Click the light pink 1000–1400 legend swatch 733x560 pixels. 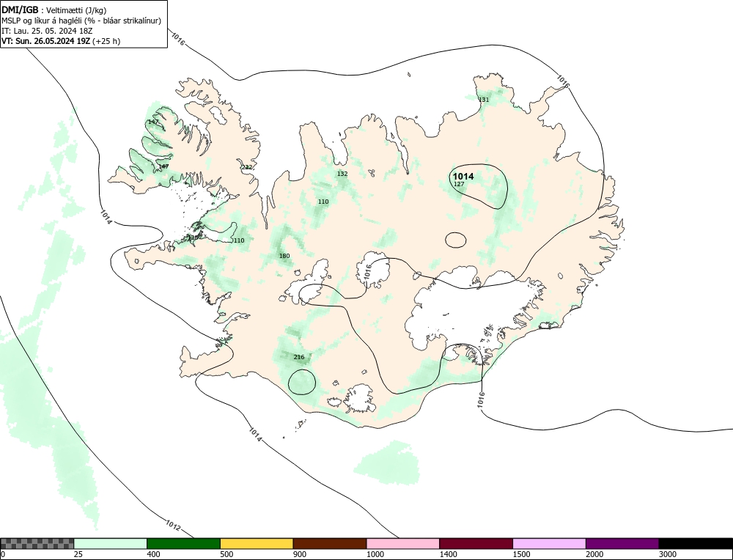(403, 544)
